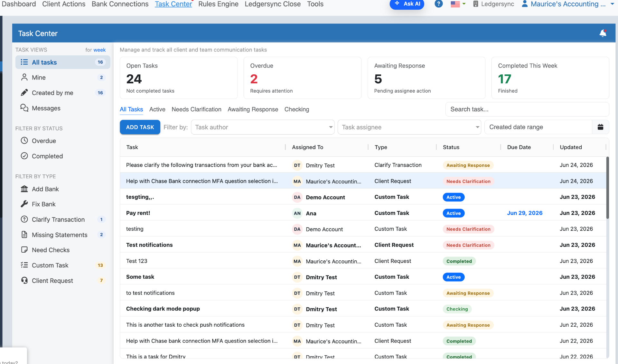Sort by the Status column header
This screenshot has width=618, height=364.
pos(451,147)
